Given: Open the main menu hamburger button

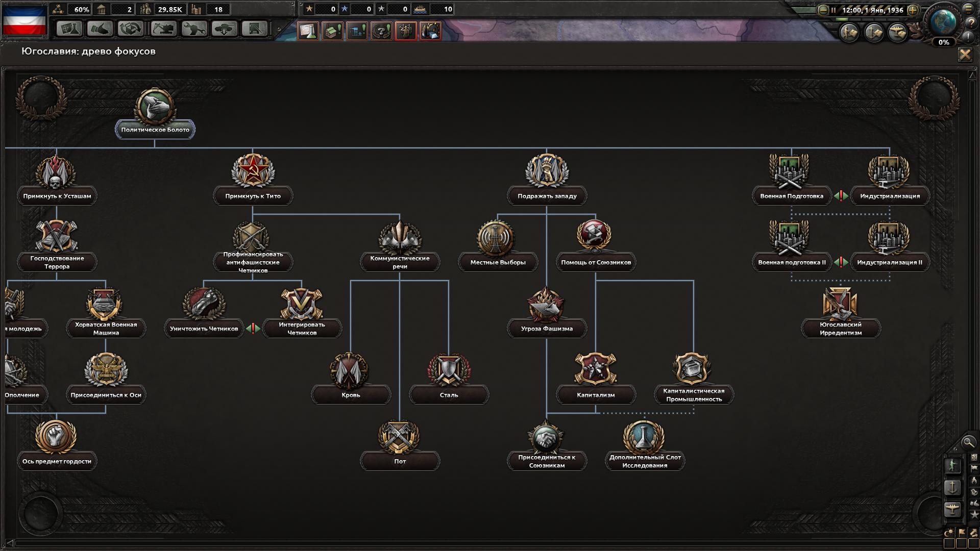Looking at the screenshot, I should pyautogui.click(x=968, y=8).
